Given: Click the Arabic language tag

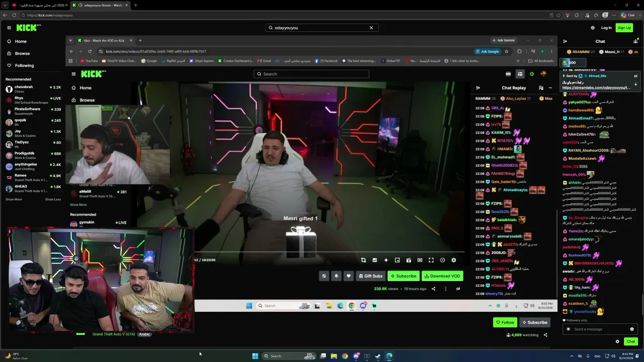Looking at the screenshot, I should 145,334.
